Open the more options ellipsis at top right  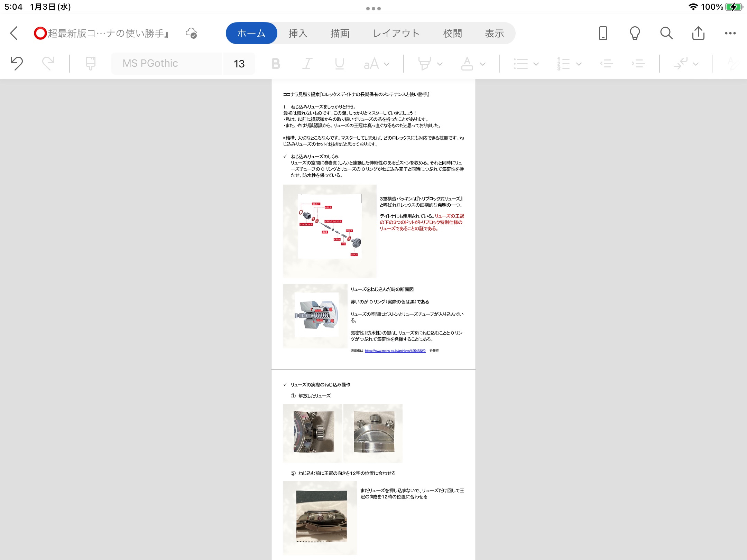730,33
